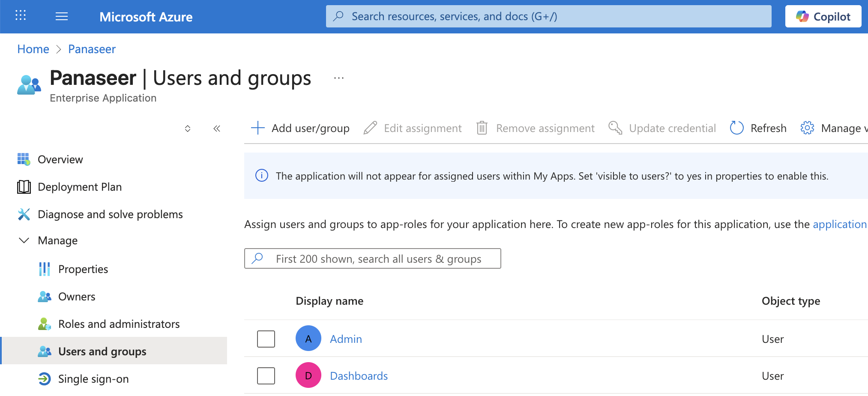Open the more options ellipsis beside title
The width and height of the screenshot is (868, 396).
(x=339, y=78)
